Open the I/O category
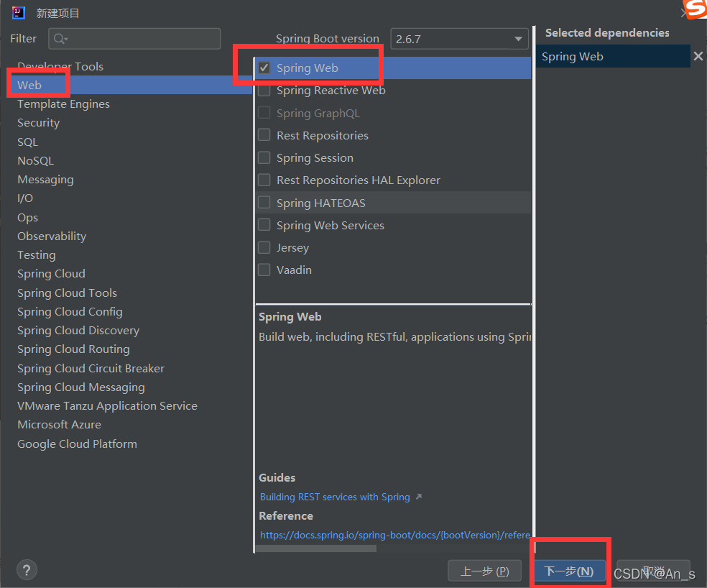Viewport: 707px width, 588px height. (x=25, y=198)
